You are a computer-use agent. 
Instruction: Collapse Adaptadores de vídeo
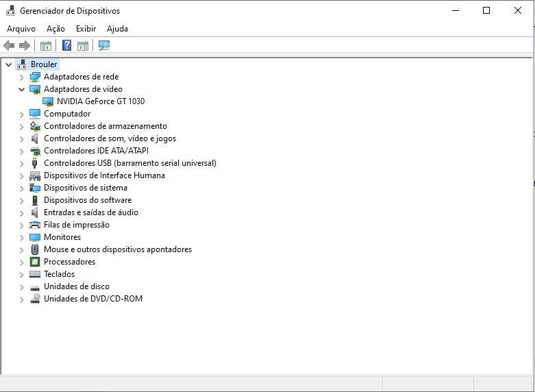(21, 90)
